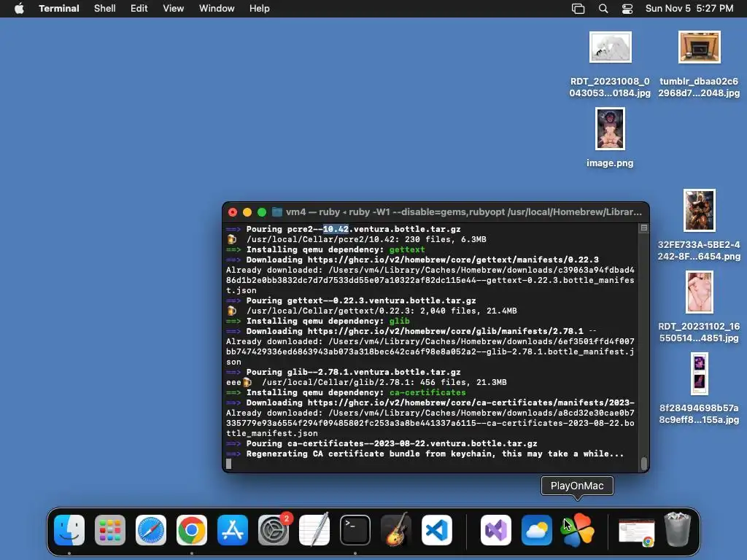
Task: Open the Apple menu
Action: click(19, 9)
